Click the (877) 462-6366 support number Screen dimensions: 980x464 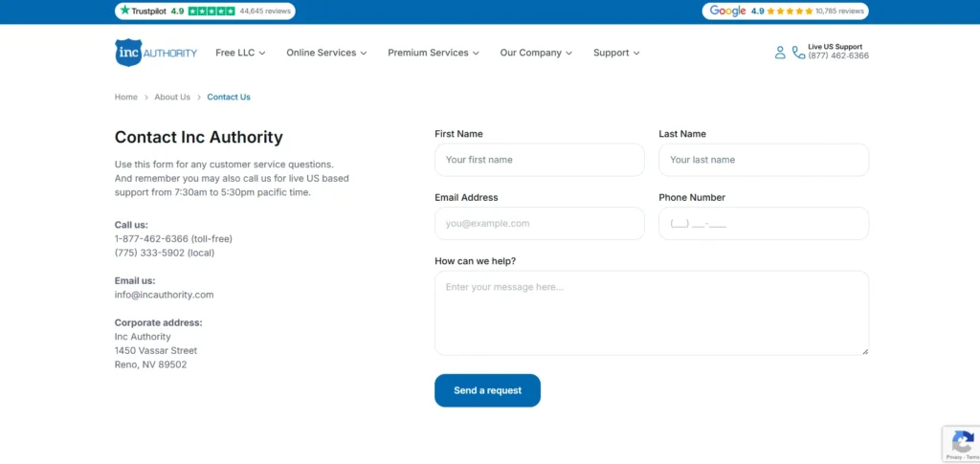point(838,56)
